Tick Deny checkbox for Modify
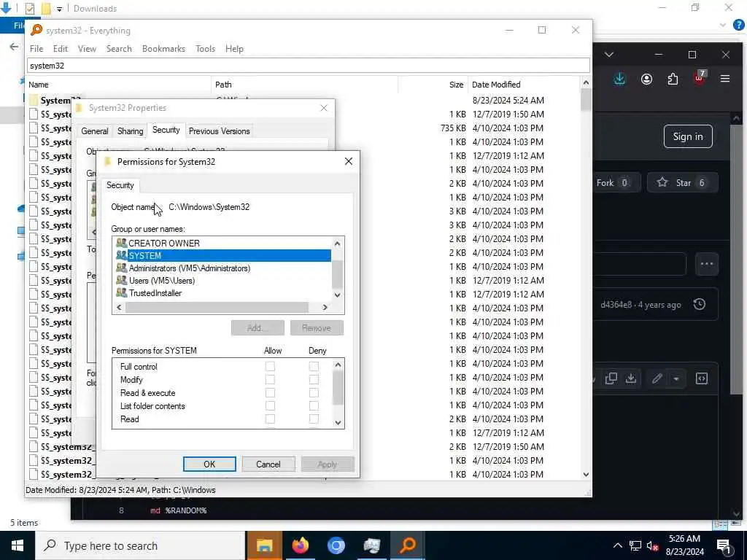The height and width of the screenshot is (560, 747). click(314, 379)
